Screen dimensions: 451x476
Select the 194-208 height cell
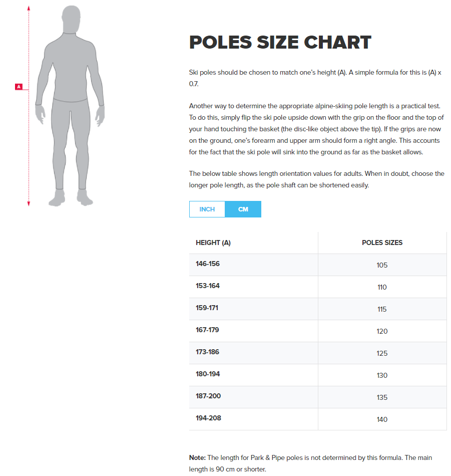208,418
